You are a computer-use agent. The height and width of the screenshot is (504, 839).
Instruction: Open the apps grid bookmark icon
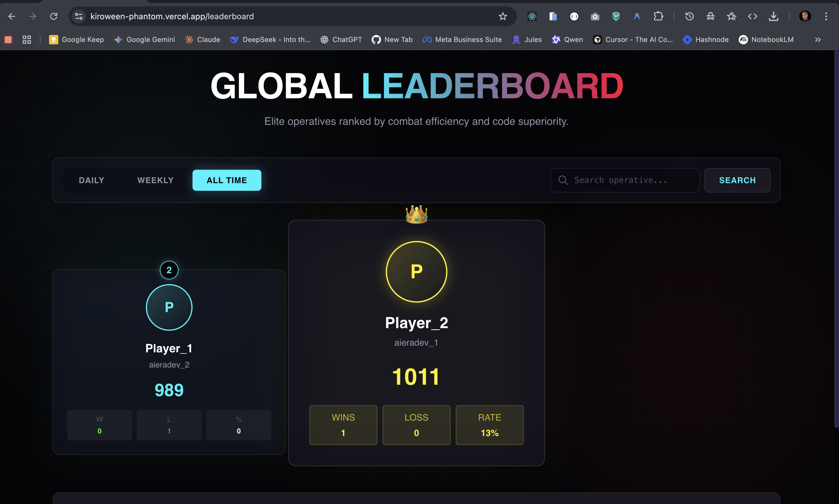coord(27,40)
